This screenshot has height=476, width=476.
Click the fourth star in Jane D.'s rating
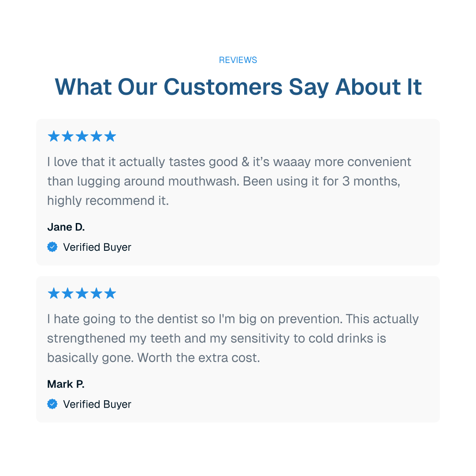pos(96,137)
